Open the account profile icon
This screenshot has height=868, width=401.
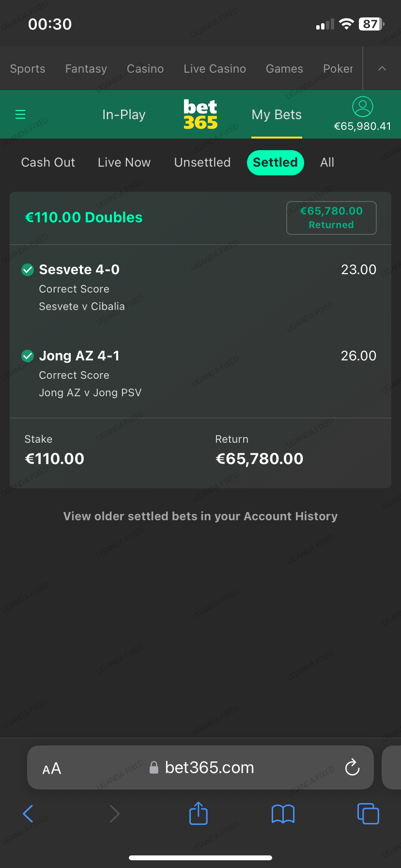(x=362, y=107)
